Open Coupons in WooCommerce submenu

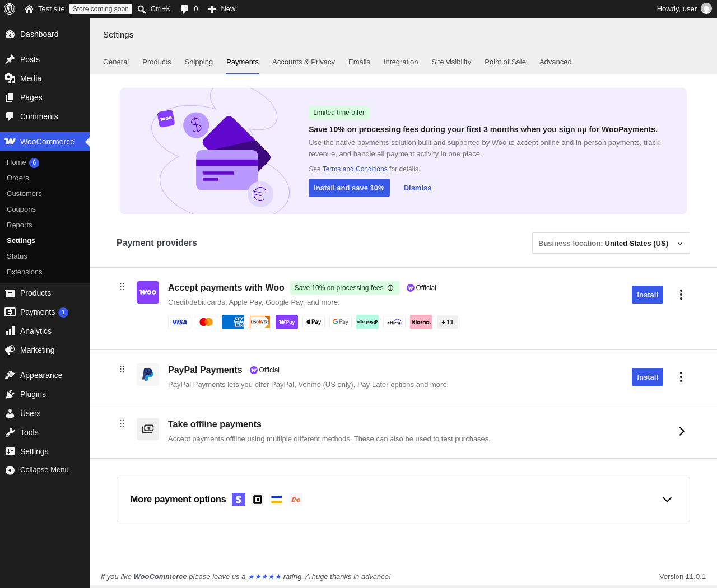pos(21,209)
